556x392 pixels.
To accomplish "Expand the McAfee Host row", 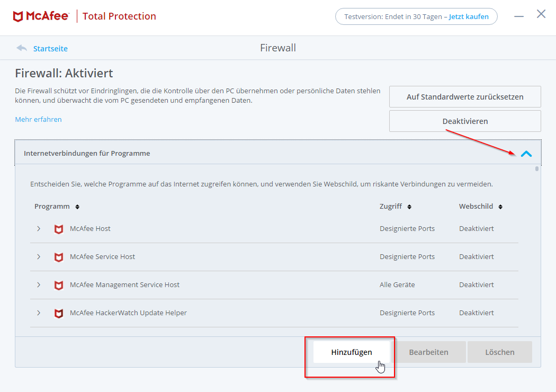I will [x=39, y=229].
